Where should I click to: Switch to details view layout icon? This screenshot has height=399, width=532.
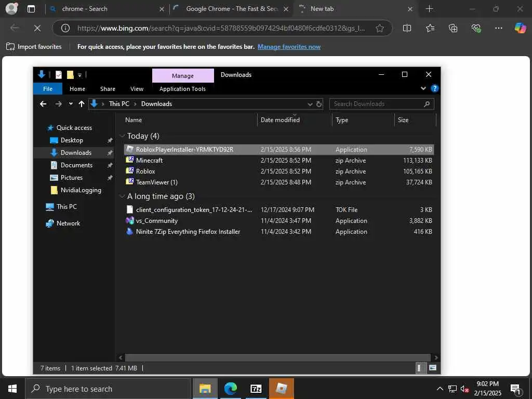420,368
